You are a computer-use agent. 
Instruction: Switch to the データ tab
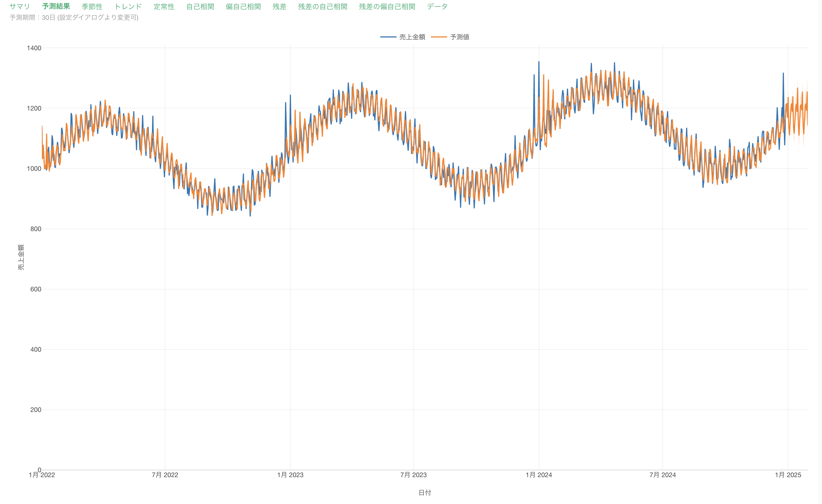(437, 7)
